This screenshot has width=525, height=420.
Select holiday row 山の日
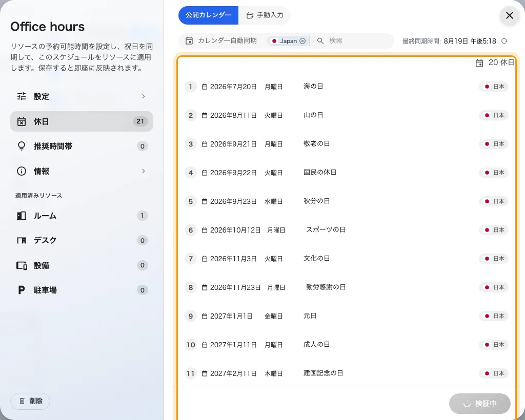point(347,115)
